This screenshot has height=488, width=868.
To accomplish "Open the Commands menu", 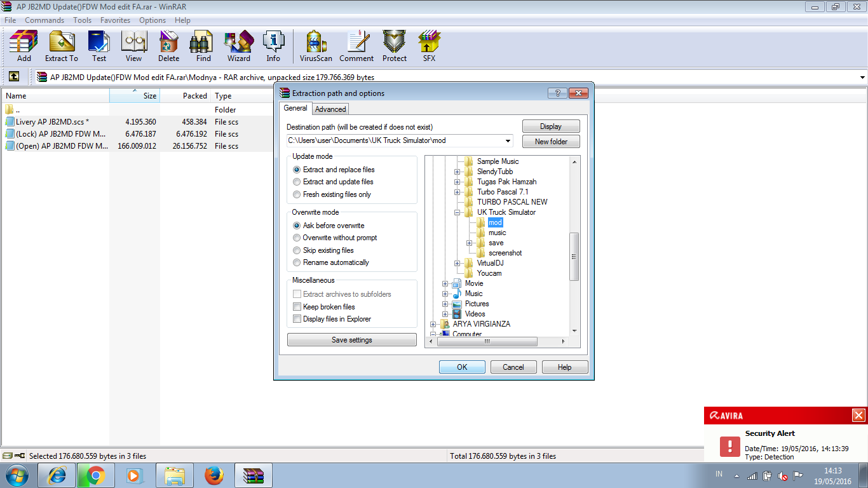I will (x=44, y=20).
